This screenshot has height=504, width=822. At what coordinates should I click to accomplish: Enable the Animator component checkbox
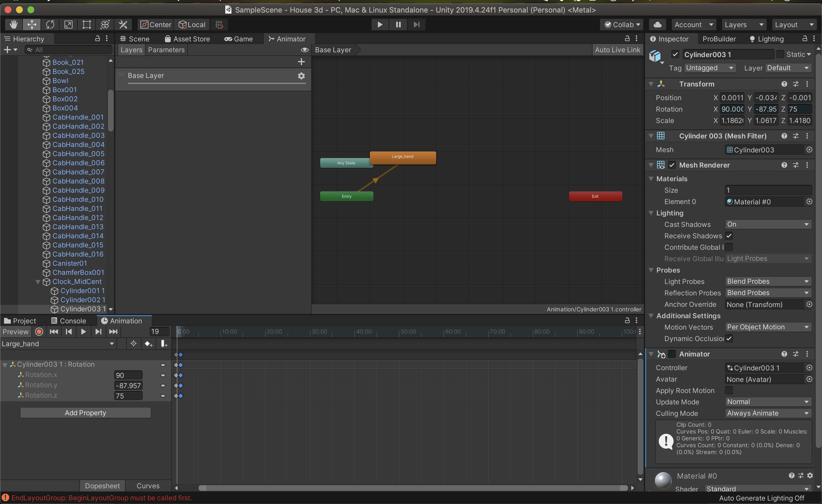pos(672,354)
